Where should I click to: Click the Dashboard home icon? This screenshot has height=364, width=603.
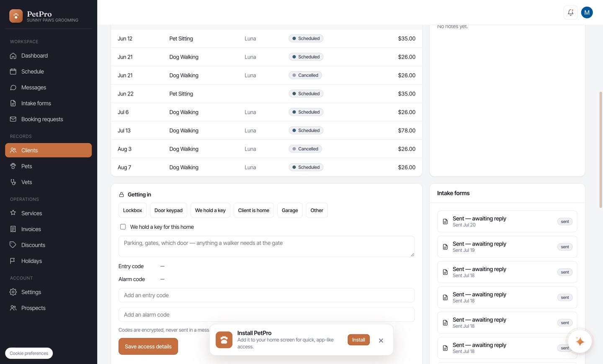pyautogui.click(x=13, y=56)
